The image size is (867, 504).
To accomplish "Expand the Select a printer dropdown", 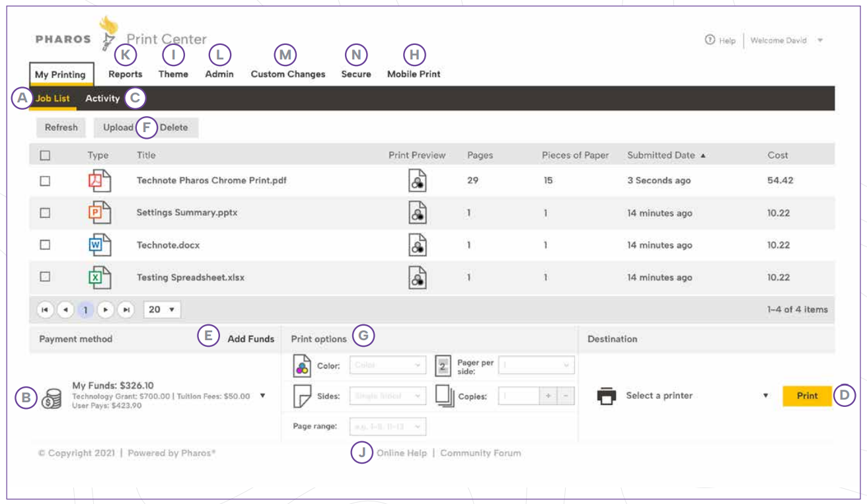I will [765, 396].
